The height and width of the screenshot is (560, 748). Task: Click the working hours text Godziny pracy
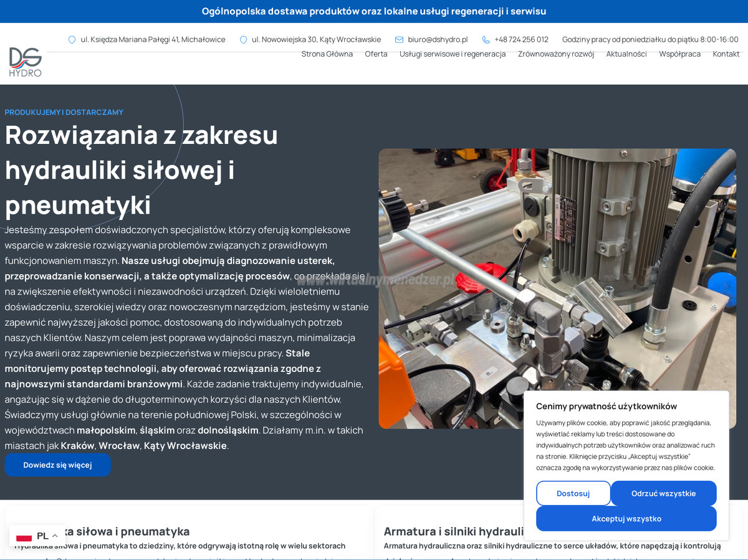click(650, 39)
